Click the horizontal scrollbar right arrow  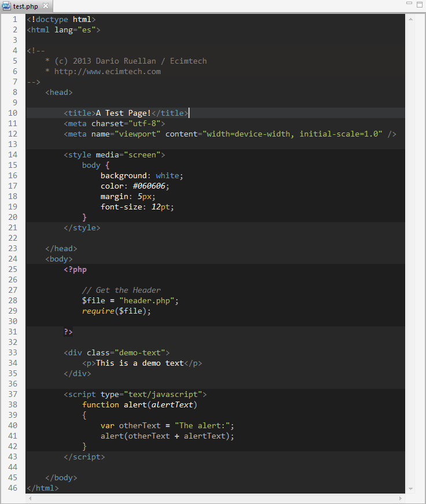coord(401,498)
